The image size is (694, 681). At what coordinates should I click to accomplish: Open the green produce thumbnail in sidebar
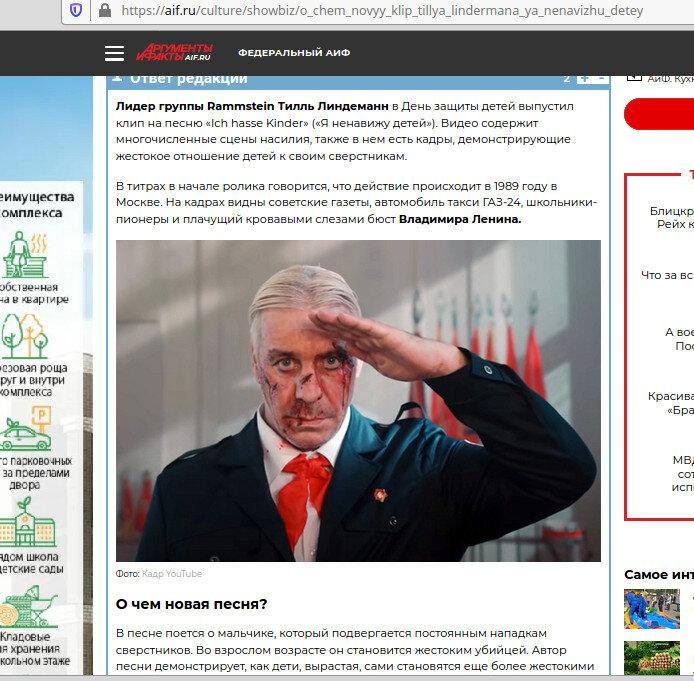click(652, 658)
